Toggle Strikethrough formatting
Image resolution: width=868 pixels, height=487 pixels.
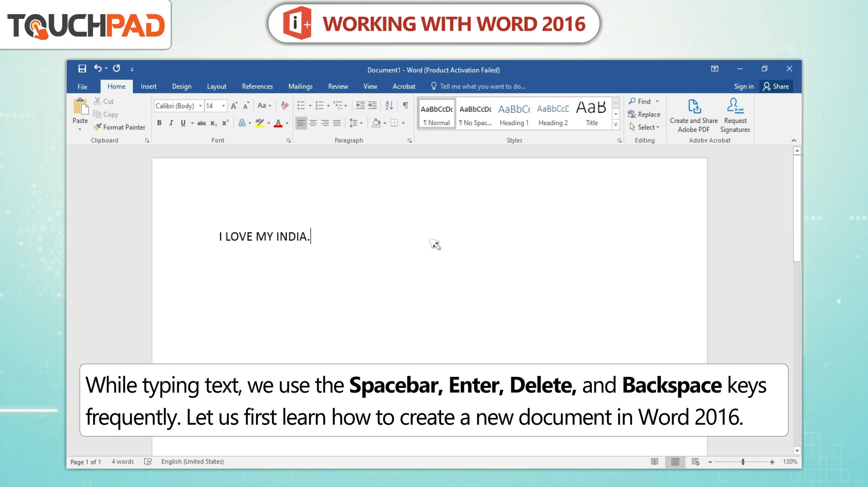[202, 123]
